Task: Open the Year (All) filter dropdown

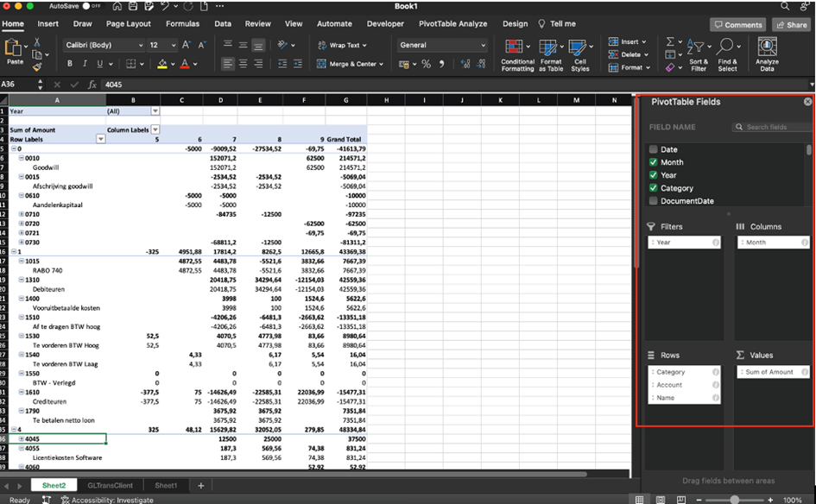Action: tap(155, 111)
